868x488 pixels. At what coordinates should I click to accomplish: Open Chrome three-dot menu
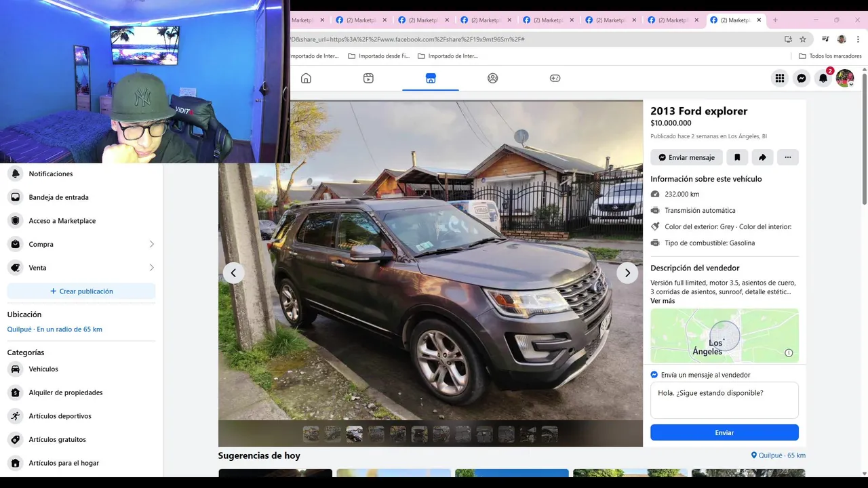coord(858,39)
